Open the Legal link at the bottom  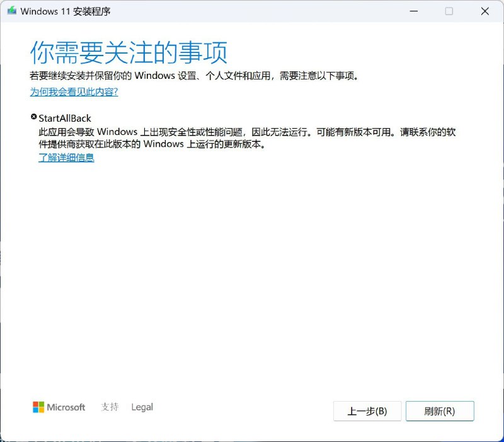pyautogui.click(x=142, y=407)
